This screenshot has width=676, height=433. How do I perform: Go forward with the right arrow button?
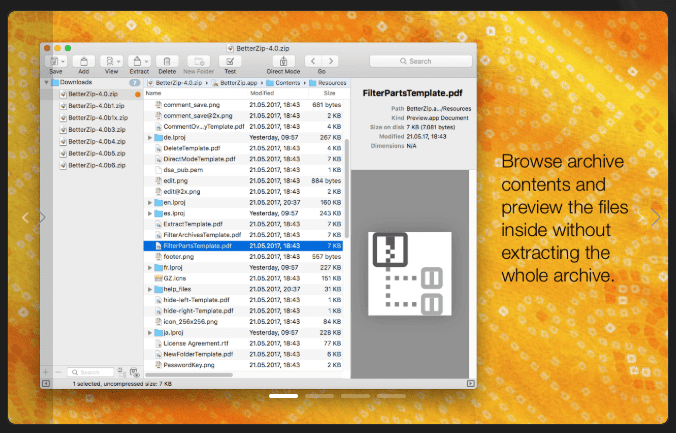click(x=330, y=61)
